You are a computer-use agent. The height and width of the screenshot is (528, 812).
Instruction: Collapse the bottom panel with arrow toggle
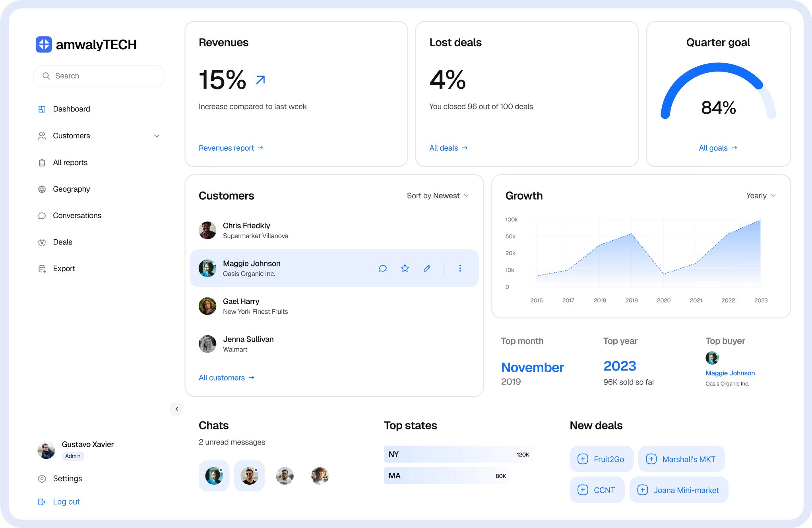click(x=176, y=409)
